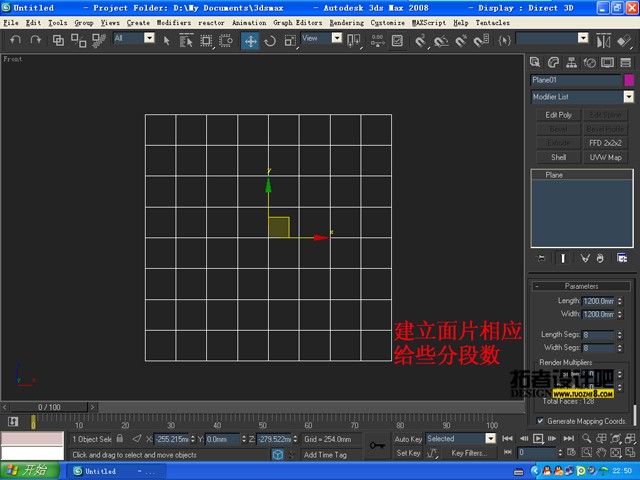Open the Tentacles menu
This screenshot has height=480, width=640.
coord(492,23)
